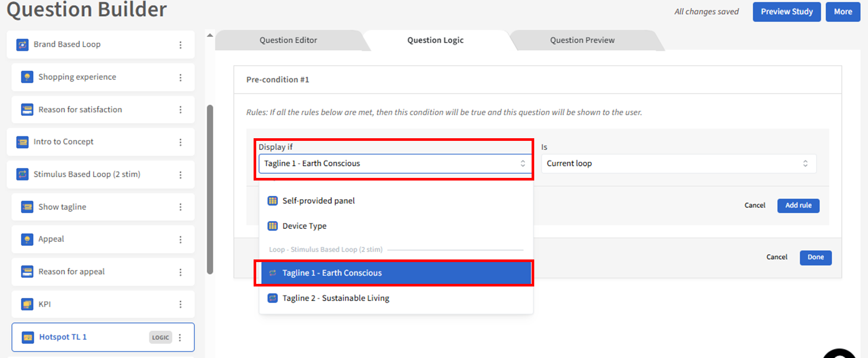Image resolution: width=868 pixels, height=358 pixels.
Task: Select the Stimulus Based Loop item
Action: pyautogui.click(x=87, y=174)
